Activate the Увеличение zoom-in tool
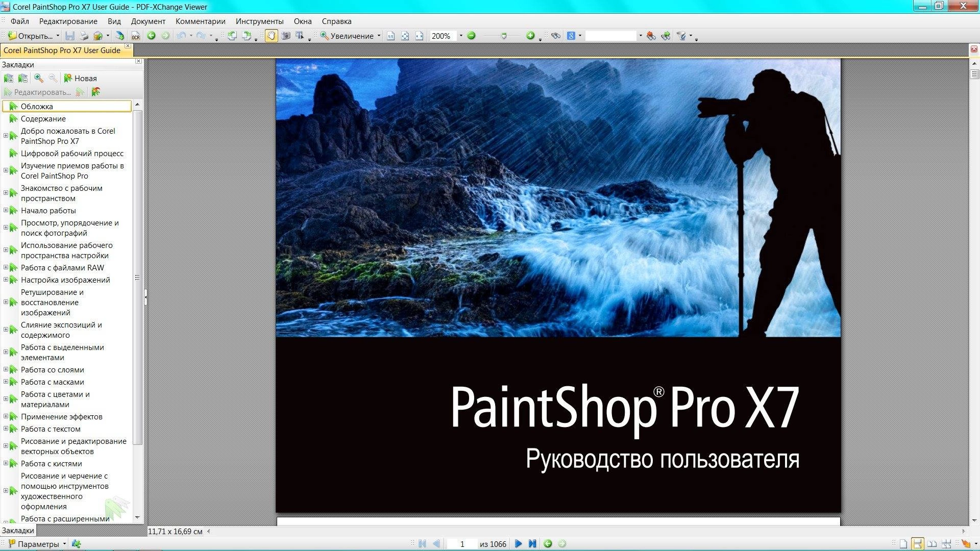 coord(347,36)
